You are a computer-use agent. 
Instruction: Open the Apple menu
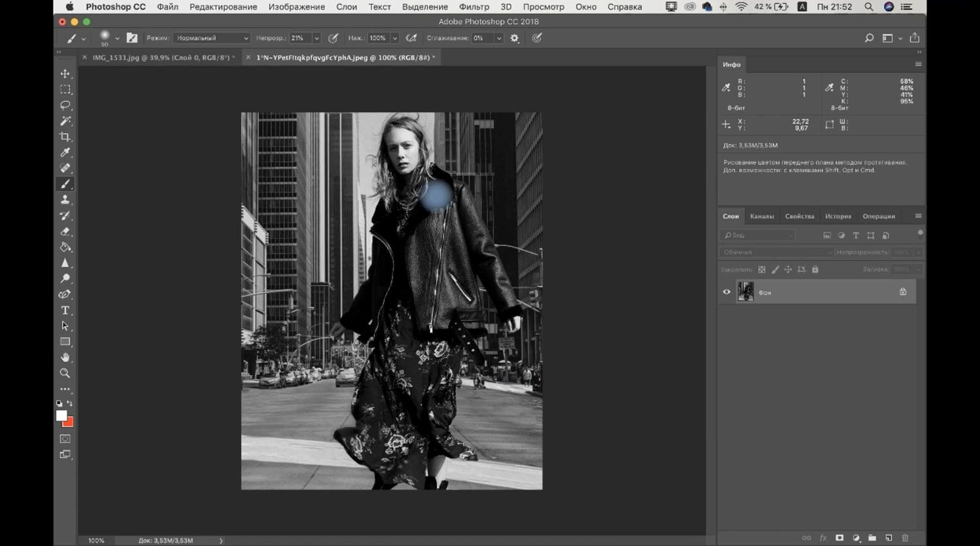click(69, 7)
